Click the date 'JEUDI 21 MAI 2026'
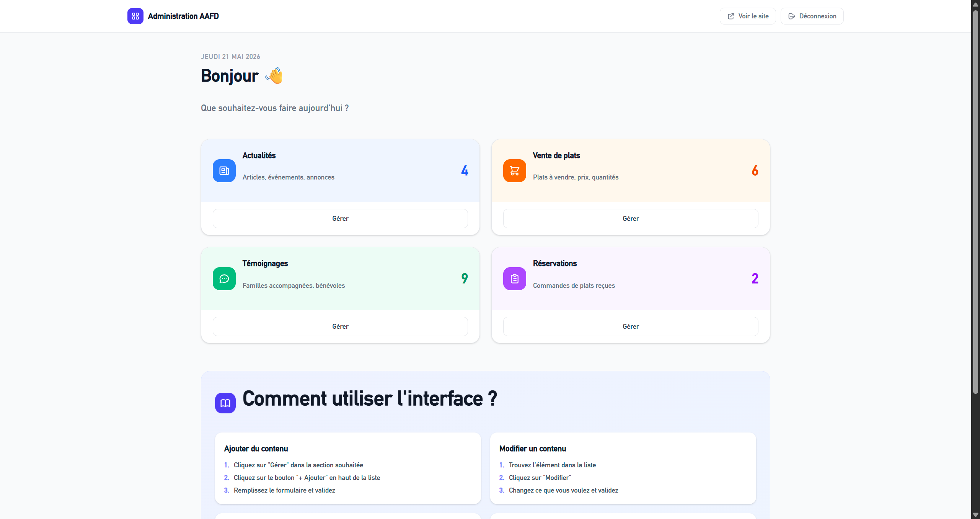The width and height of the screenshot is (980, 519). [x=230, y=57]
